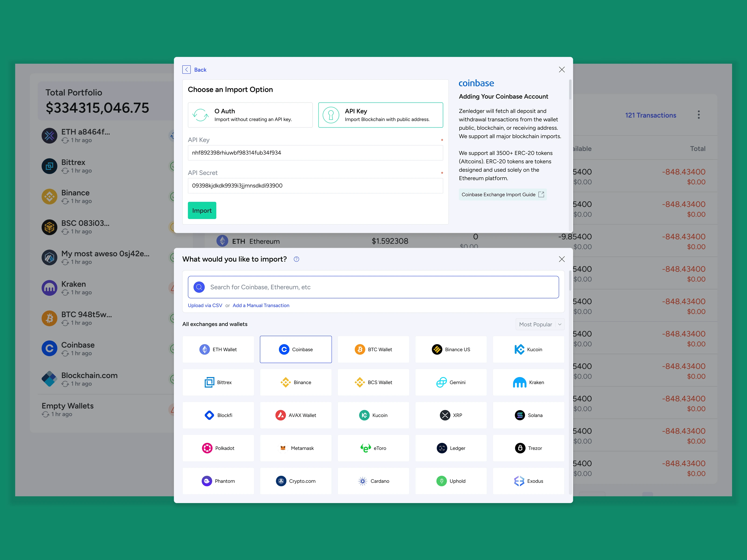This screenshot has width=747, height=560.
Task: Click the import list scrollbar
Action: [570, 280]
